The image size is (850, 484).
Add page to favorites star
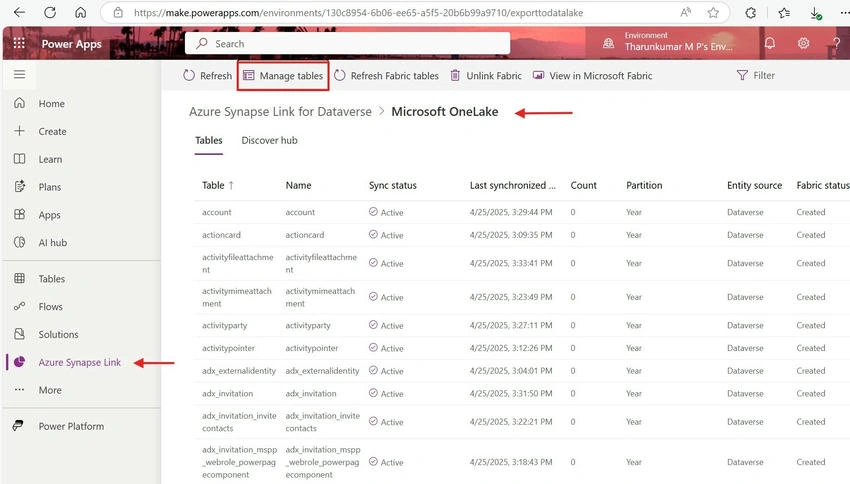713,12
